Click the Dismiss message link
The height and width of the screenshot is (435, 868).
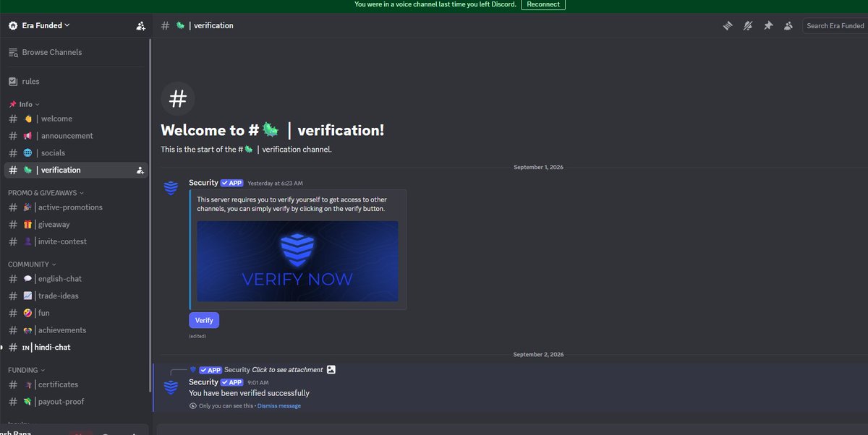(279, 406)
